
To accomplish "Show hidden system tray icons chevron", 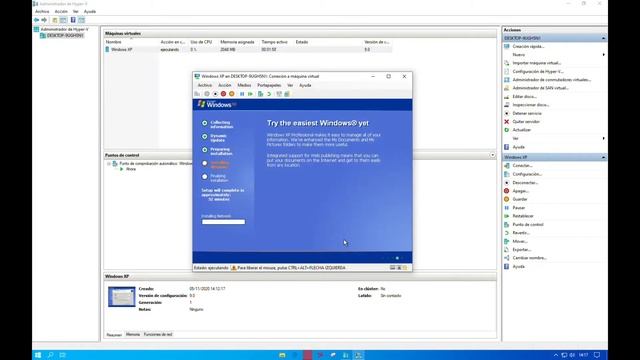I will pos(556,355).
